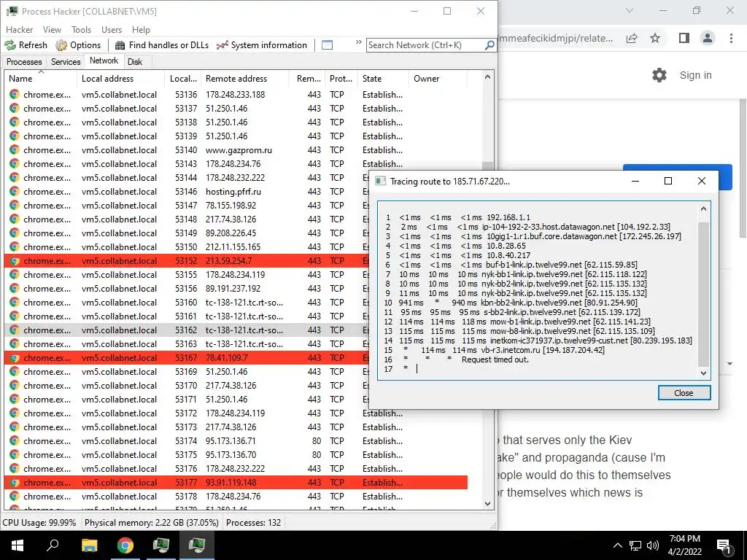Viewport: 747px width, 560px height.
Task: Open the Help menu
Action: pos(141,29)
